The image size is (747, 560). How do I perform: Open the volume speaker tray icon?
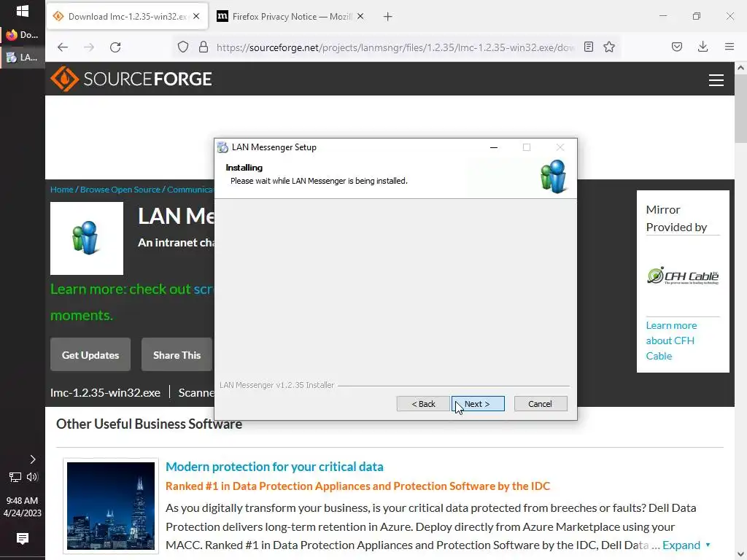(32, 477)
